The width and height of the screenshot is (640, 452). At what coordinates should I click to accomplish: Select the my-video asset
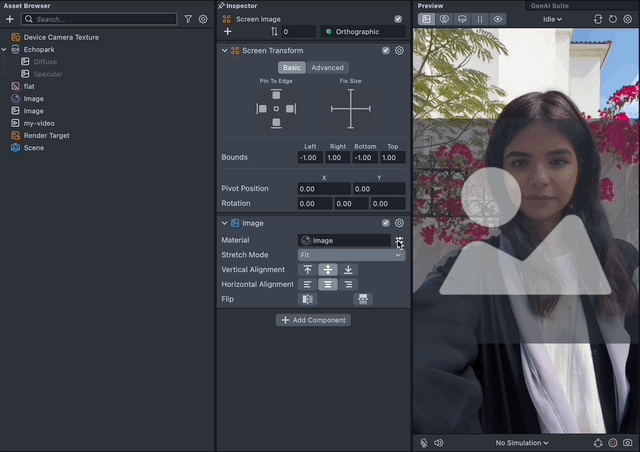pyautogui.click(x=37, y=123)
